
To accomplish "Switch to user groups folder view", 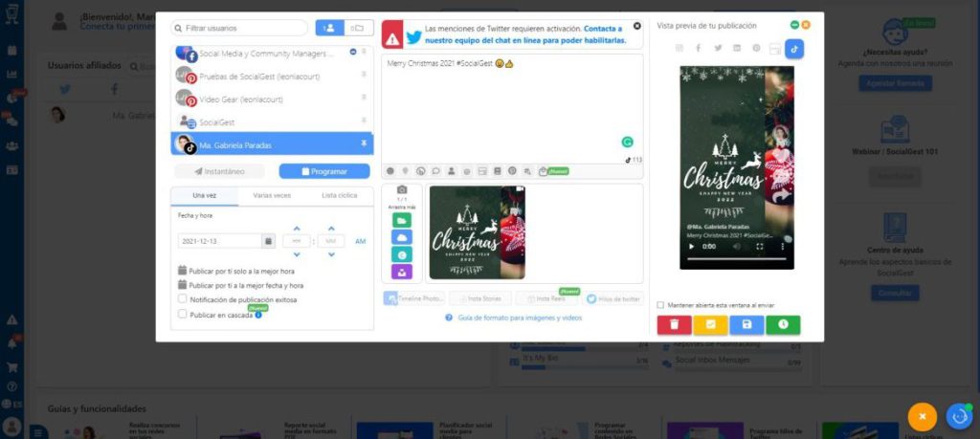I will click(359, 28).
